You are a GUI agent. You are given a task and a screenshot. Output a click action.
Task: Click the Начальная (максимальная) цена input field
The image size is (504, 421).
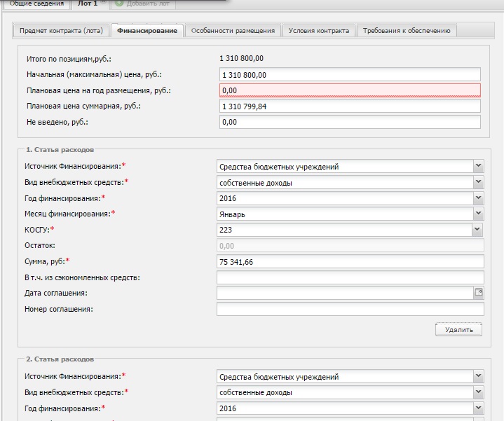coord(349,75)
